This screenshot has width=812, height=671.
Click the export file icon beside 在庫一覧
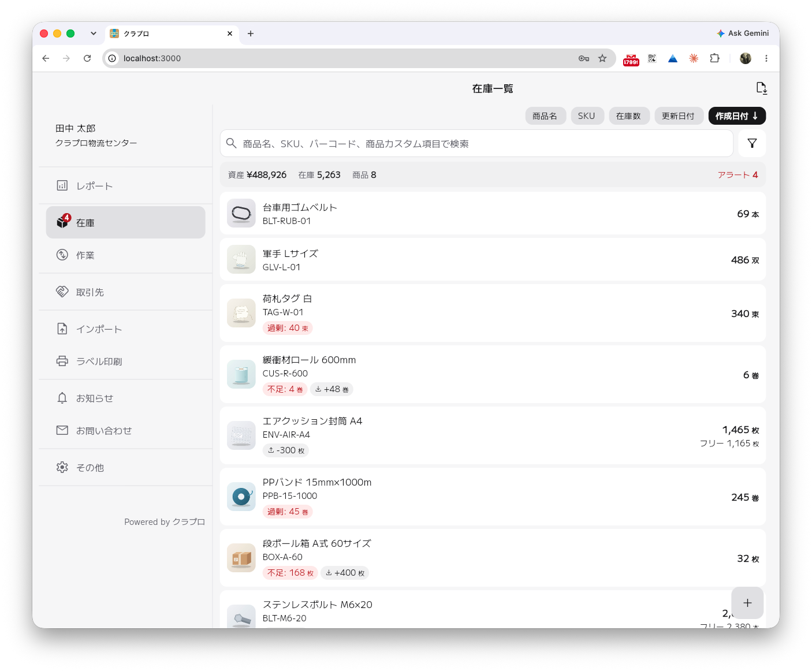point(761,88)
